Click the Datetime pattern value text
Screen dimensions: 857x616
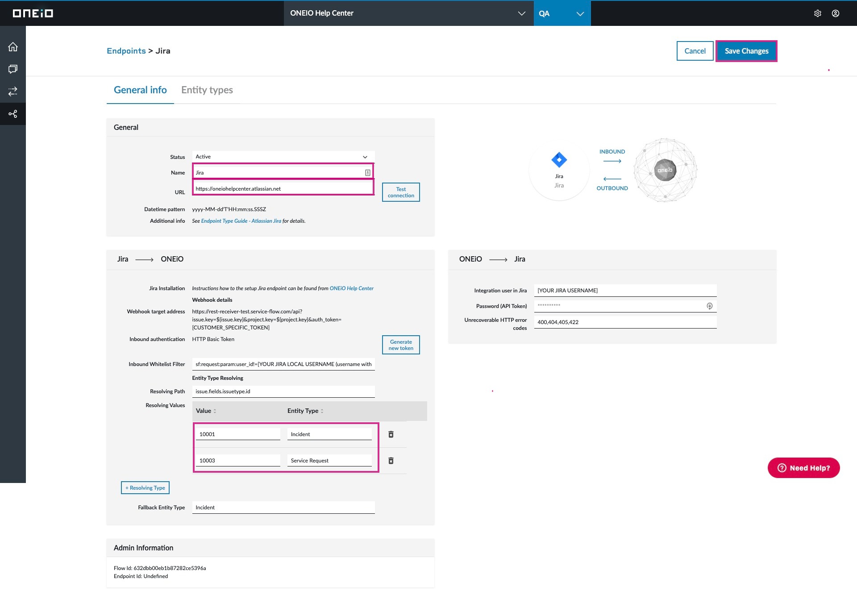pyautogui.click(x=229, y=209)
